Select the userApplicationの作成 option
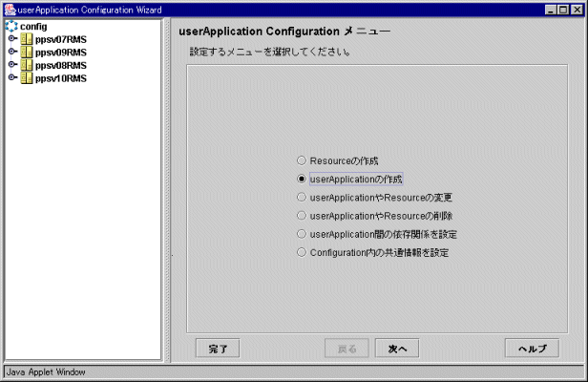 (302, 180)
